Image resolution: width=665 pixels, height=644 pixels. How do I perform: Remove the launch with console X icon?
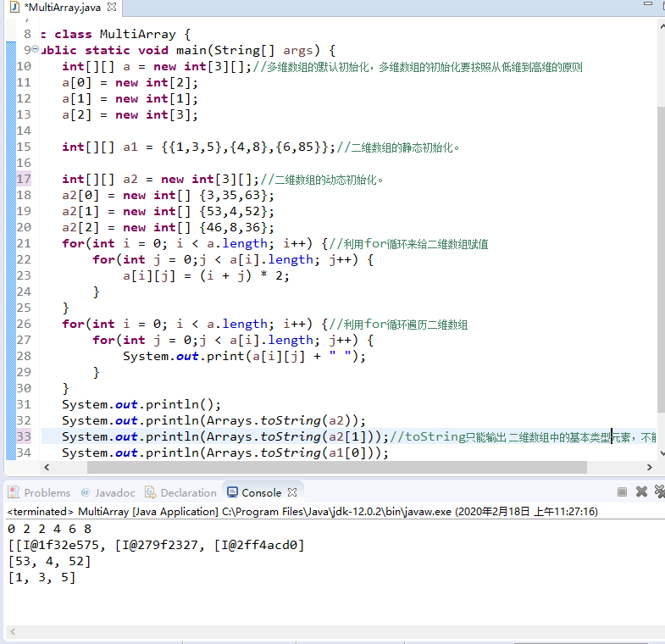tap(641, 491)
